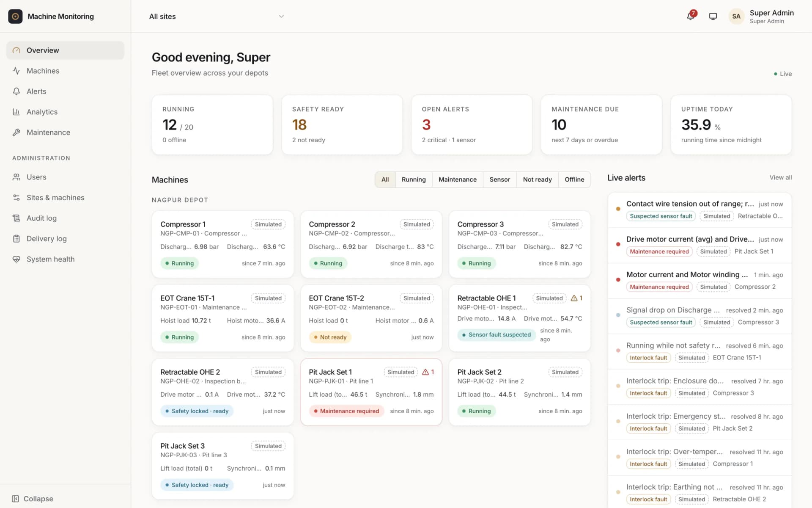Click Not ready status on EOT Crane 15T-2
812x508 pixels.
tap(330, 337)
